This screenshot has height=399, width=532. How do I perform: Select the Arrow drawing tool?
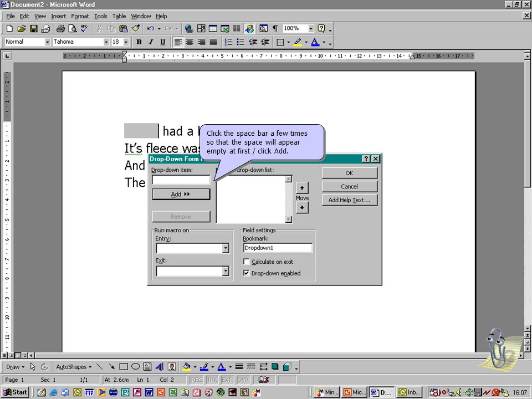[111, 367]
